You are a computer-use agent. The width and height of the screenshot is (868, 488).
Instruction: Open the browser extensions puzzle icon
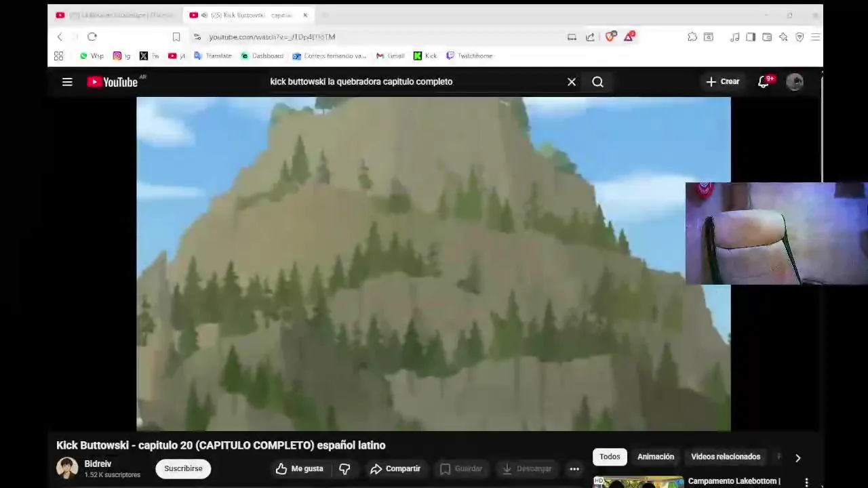click(692, 37)
